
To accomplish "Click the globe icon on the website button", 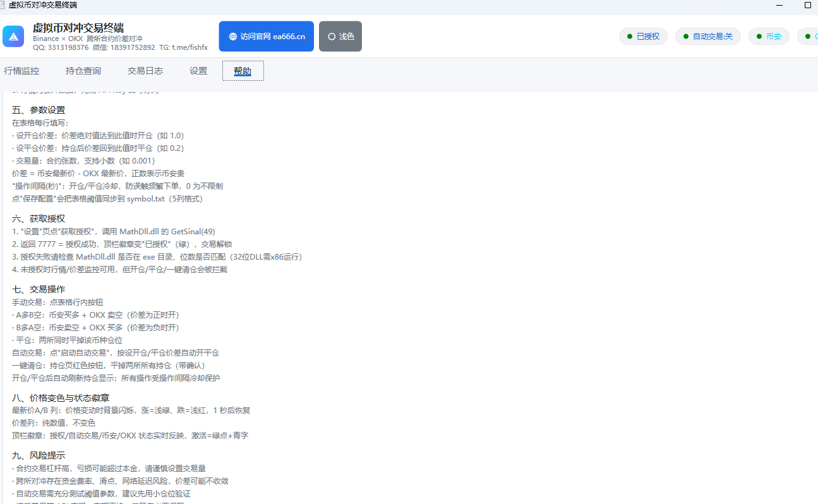I will [233, 37].
